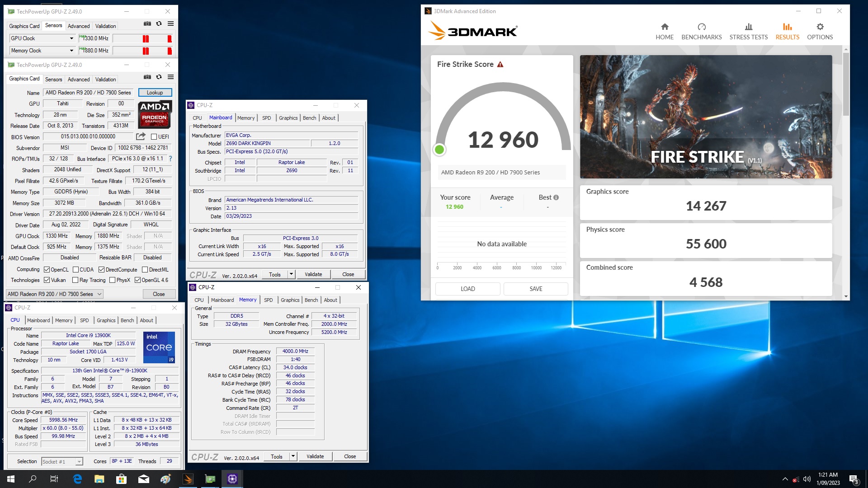Click LOAD button in 3DMark
Image resolution: width=868 pixels, height=488 pixels.
pos(467,289)
